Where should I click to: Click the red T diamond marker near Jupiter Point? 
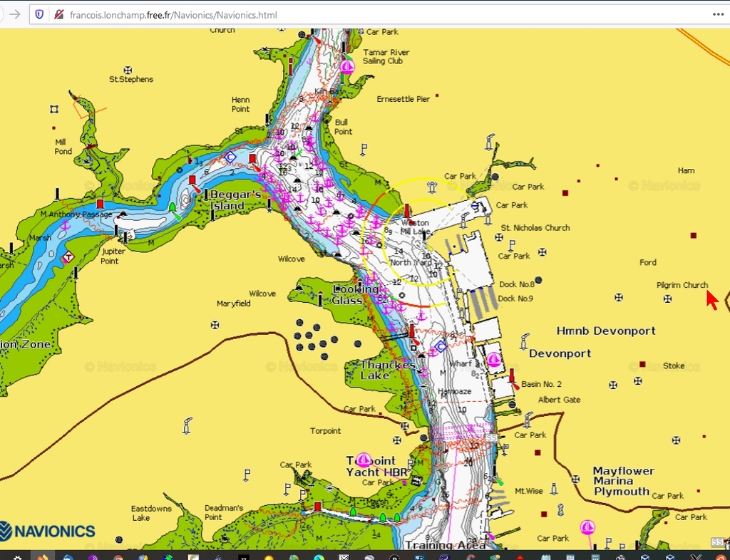tap(68, 256)
